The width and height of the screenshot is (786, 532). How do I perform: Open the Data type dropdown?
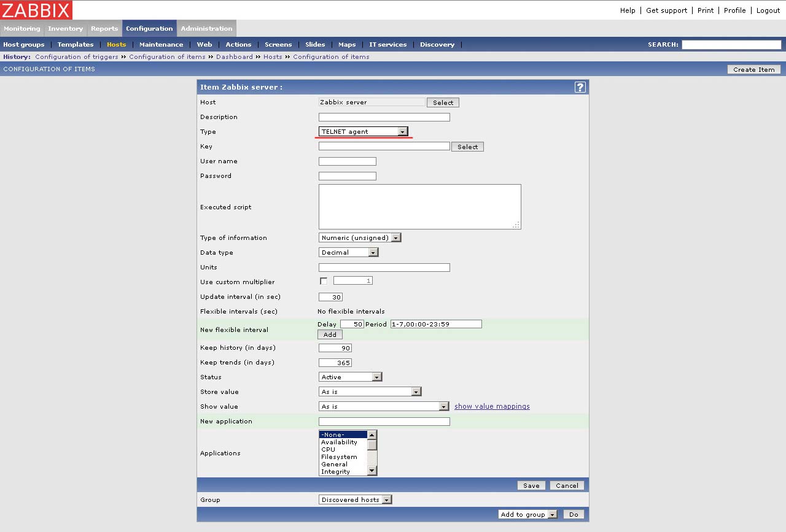point(348,252)
